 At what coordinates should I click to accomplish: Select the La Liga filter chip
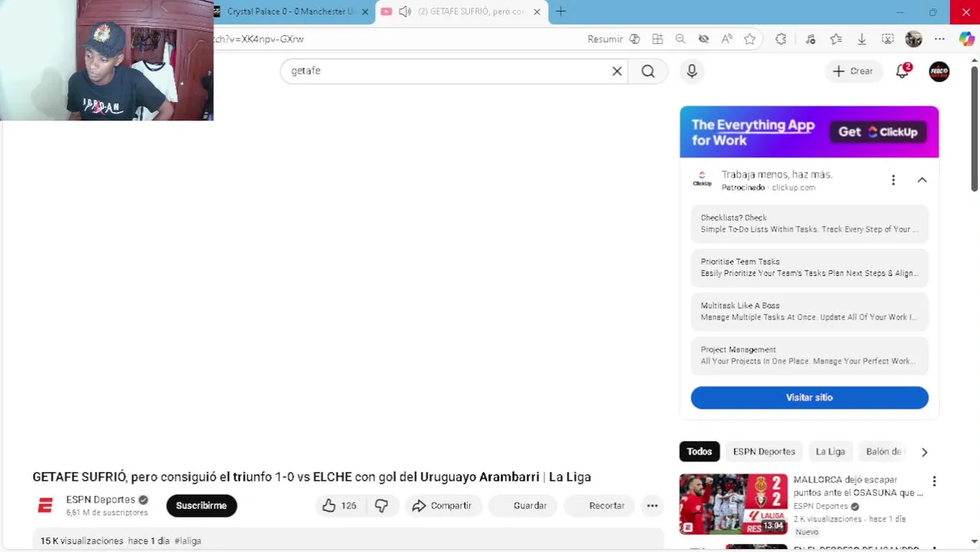pyautogui.click(x=830, y=452)
